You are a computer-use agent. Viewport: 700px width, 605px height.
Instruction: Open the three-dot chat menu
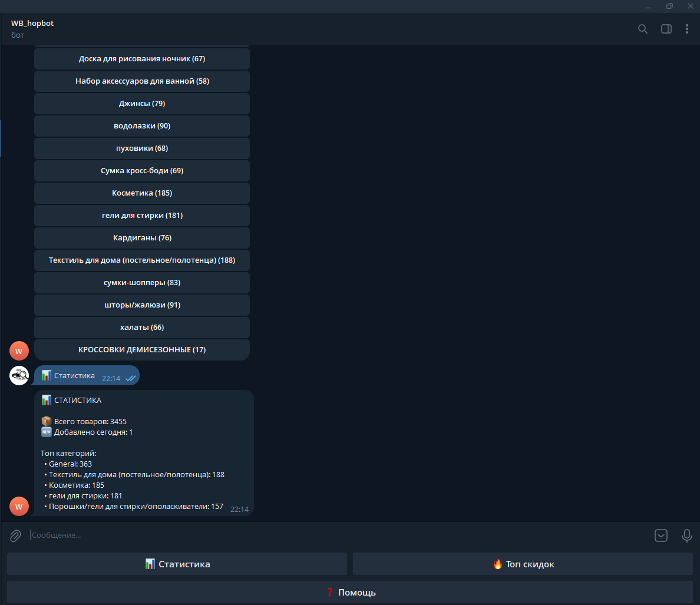(x=686, y=29)
